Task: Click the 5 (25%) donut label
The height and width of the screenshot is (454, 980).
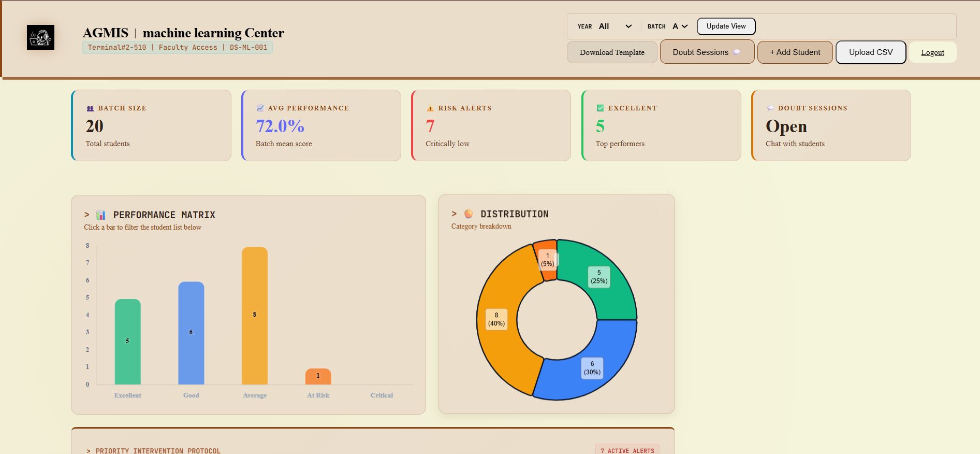Action: [x=599, y=277]
